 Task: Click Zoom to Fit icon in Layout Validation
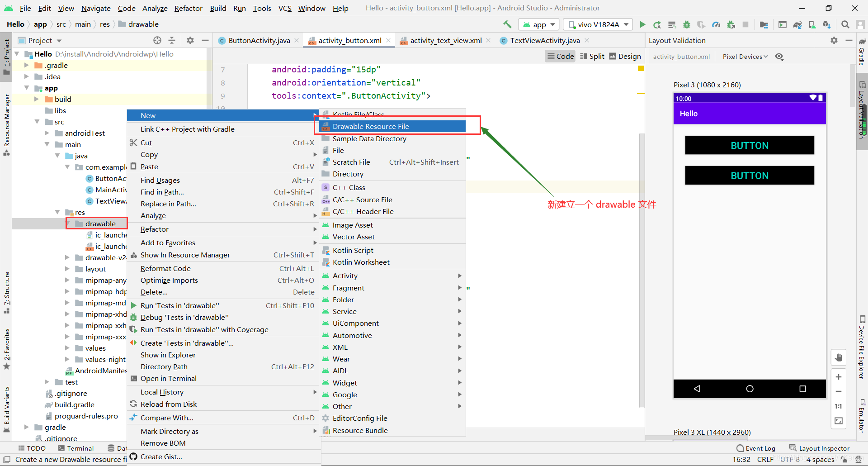pyautogui.click(x=839, y=421)
